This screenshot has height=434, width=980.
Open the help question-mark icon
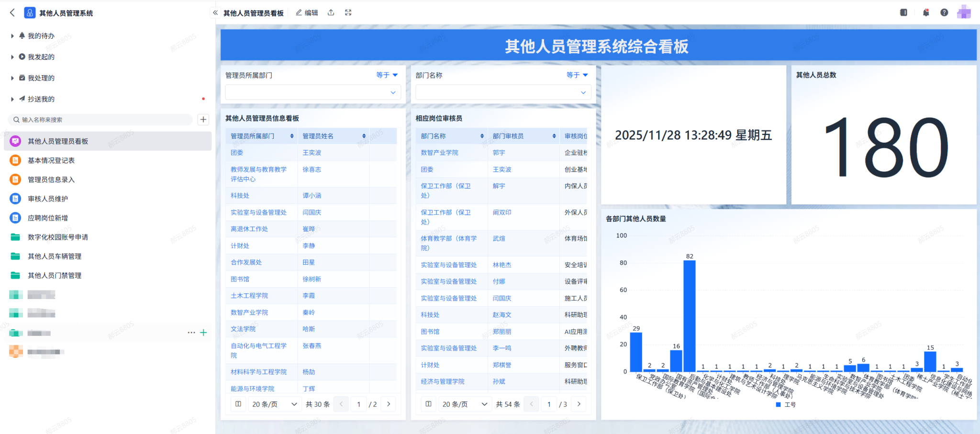[x=944, y=12]
